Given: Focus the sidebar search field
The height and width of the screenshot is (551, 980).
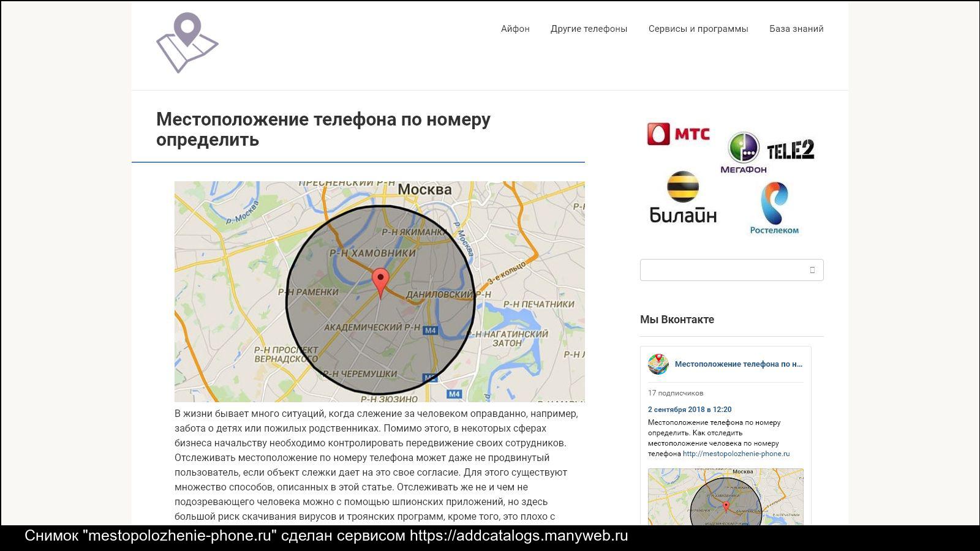Looking at the screenshot, I should (x=732, y=270).
